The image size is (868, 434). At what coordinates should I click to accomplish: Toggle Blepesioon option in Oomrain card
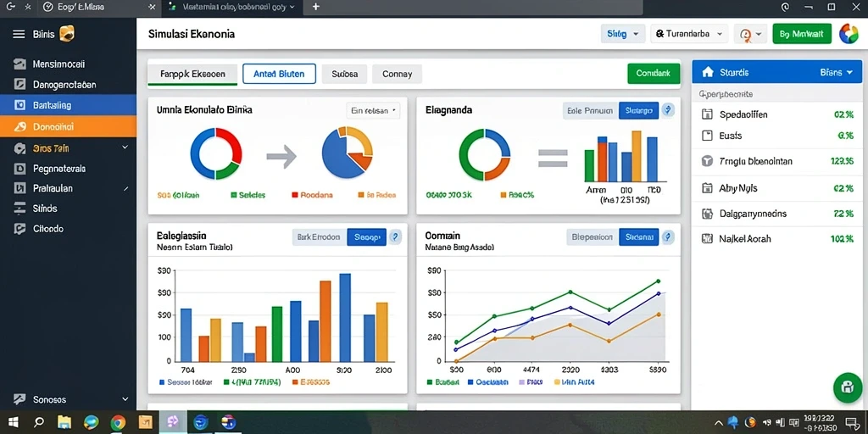[x=593, y=237]
